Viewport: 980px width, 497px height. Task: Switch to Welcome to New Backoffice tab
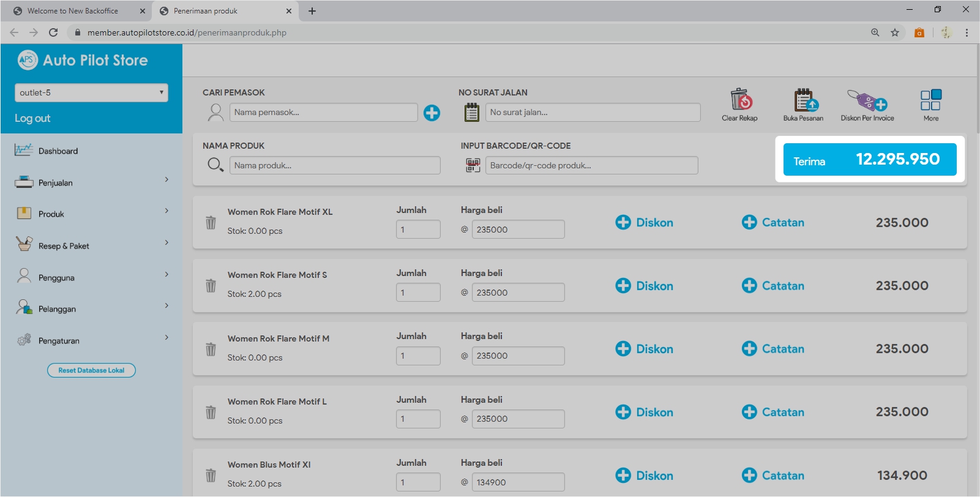coord(73,11)
